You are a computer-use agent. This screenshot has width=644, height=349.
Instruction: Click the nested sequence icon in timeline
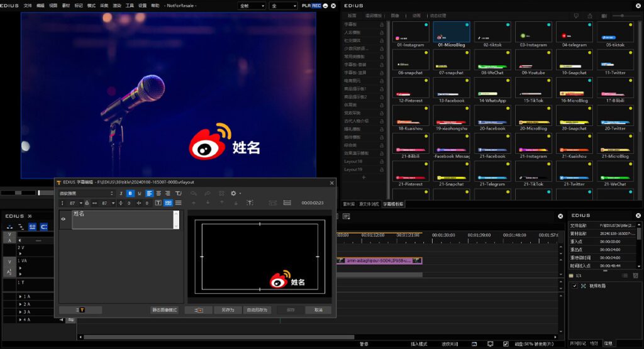(x=21, y=226)
